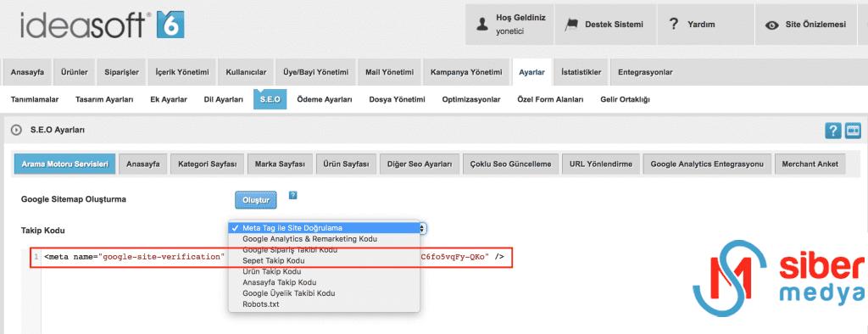Click the Yardım question mark icon
868x334 pixels.
click(x=674, y=24)
